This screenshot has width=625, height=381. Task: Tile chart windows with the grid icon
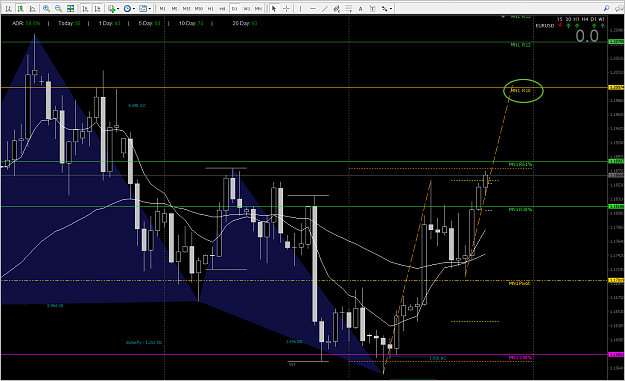click(71, 8)
